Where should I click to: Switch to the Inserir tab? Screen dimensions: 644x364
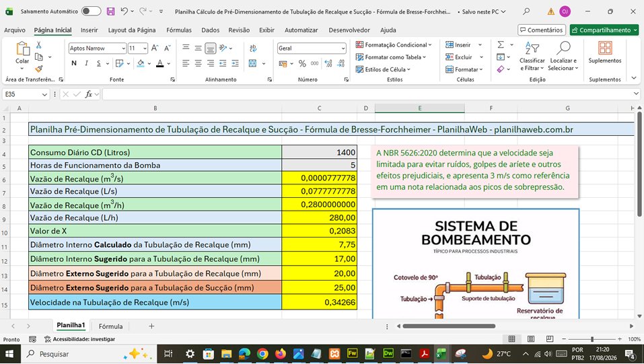89,30
